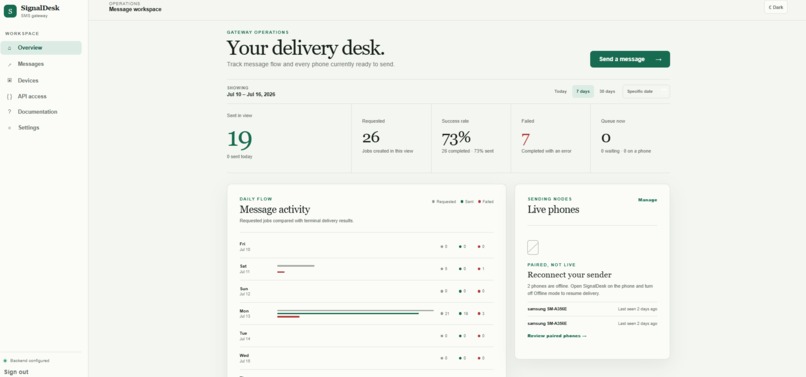Click the Fri Jul 10 row label

pos(245,246)
